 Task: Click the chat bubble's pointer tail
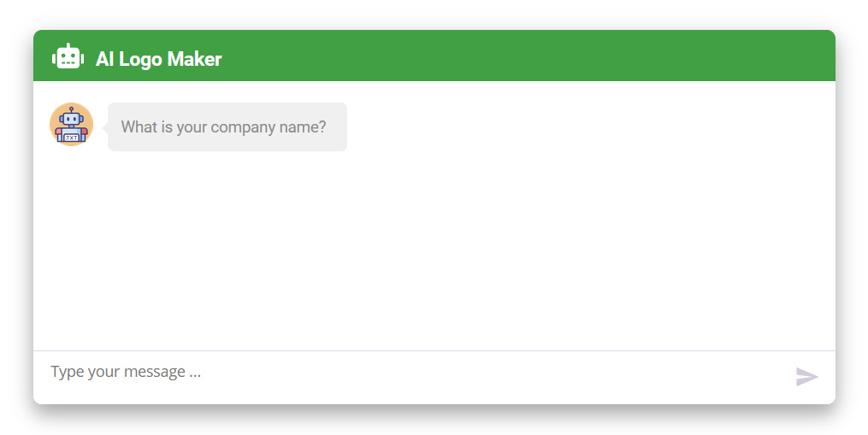[105, 127]
